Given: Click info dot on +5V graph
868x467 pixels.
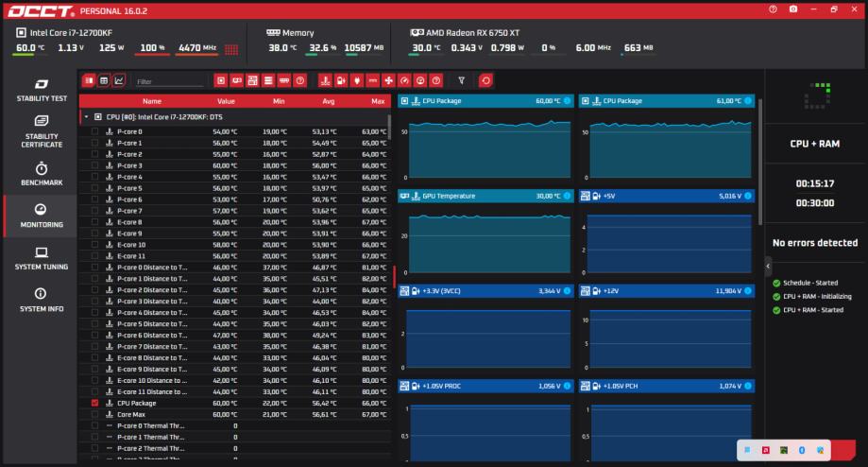Looking at the screenshot, I should click(x=748, y=196).
